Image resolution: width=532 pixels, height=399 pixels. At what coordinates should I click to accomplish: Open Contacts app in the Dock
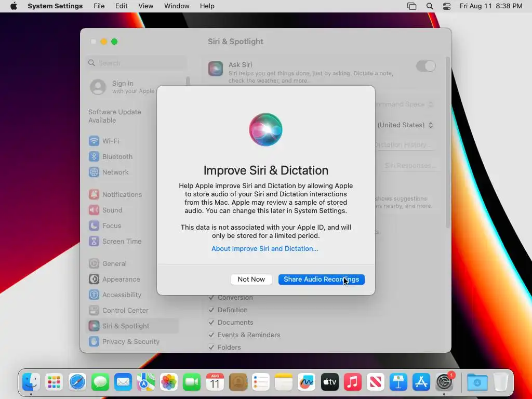238,382
